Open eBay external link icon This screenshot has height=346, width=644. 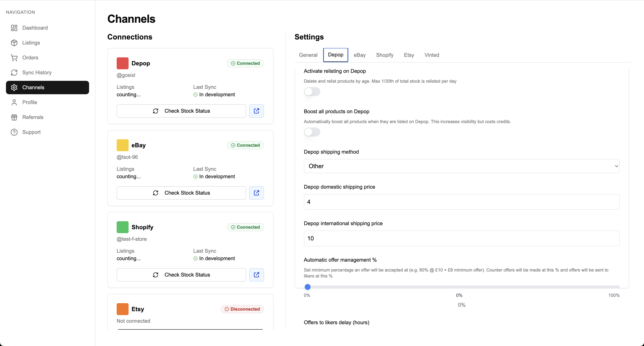[256, 193]
